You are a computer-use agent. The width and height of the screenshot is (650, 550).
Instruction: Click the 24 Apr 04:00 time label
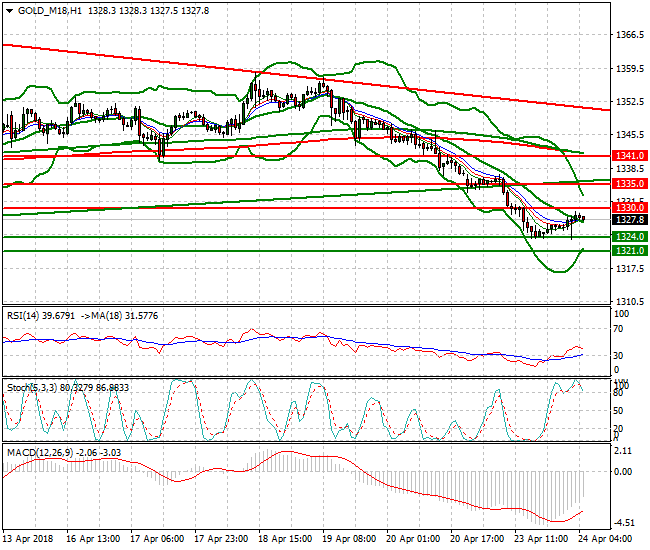pos(605,539)
